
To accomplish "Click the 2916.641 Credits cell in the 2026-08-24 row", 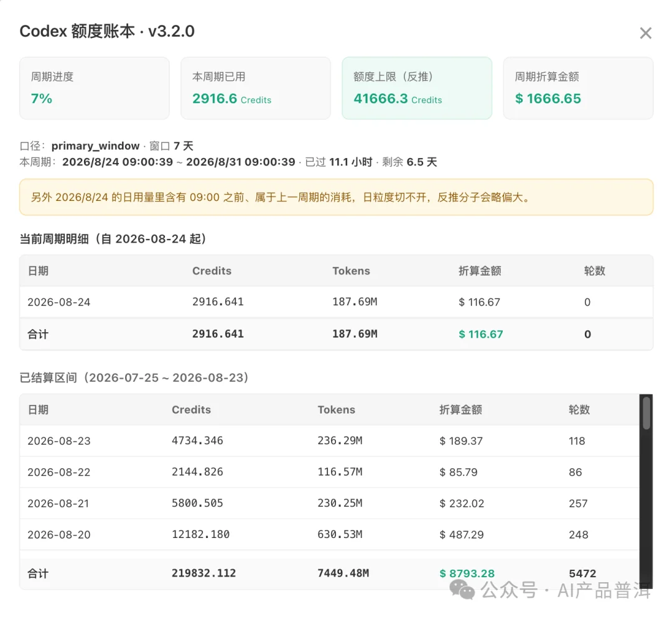I will tap(218, 302).
